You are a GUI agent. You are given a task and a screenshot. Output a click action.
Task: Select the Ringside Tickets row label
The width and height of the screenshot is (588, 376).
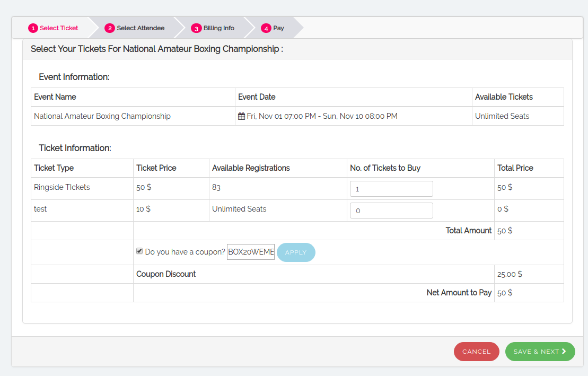coord(62,187)
